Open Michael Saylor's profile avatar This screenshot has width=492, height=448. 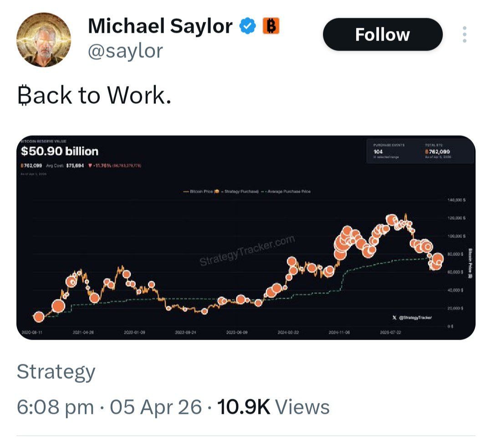pos(44,40)
